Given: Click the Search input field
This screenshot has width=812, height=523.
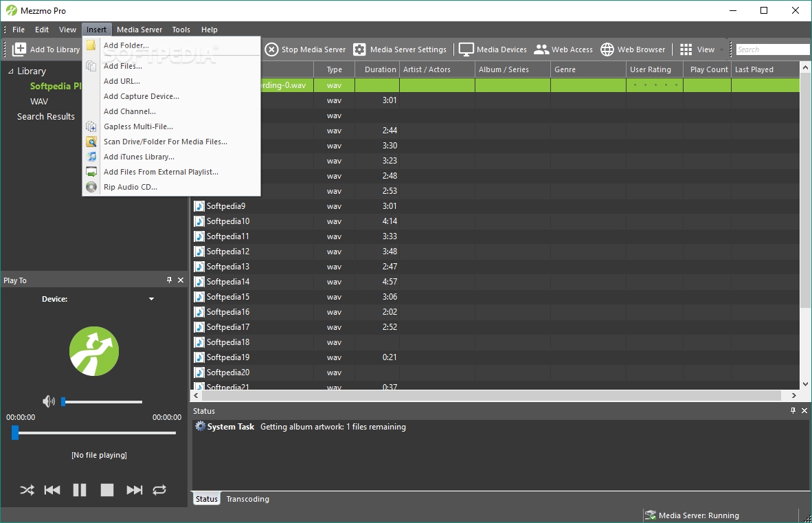Looking at the screenshot, I should click(x=773, y=49).
